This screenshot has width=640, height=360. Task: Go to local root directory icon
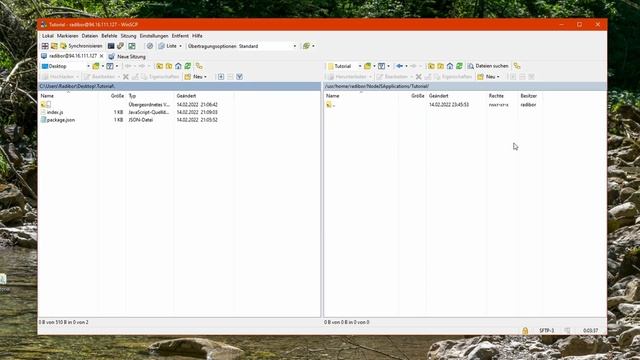(x=169, y=66)
